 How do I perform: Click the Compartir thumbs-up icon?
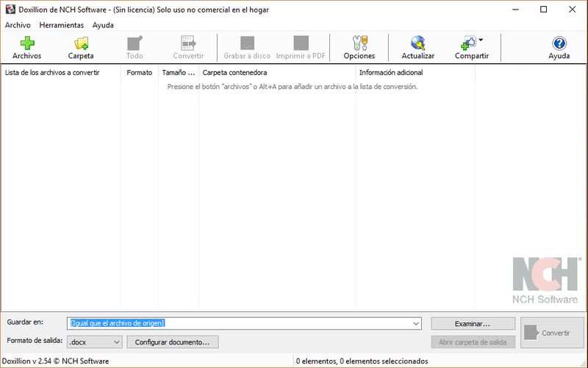point(468,43)
